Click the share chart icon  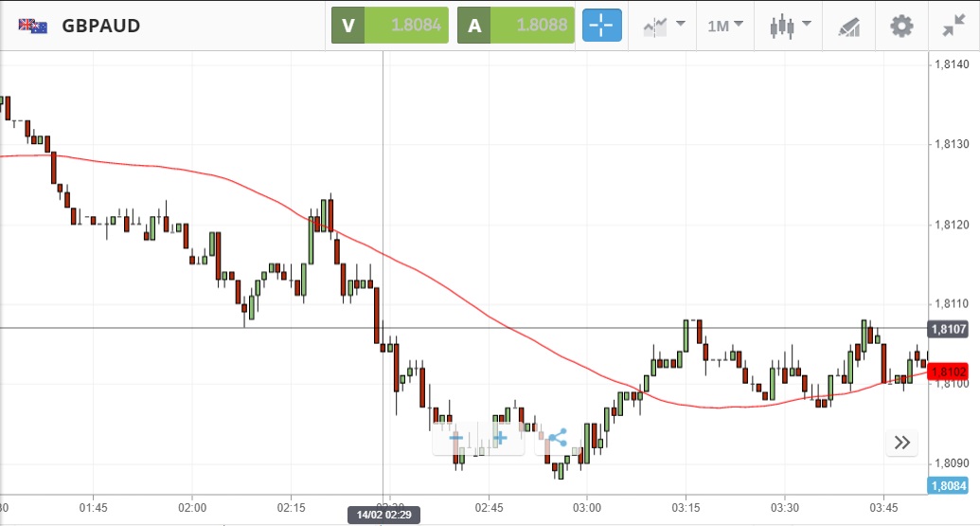[557, 439]
